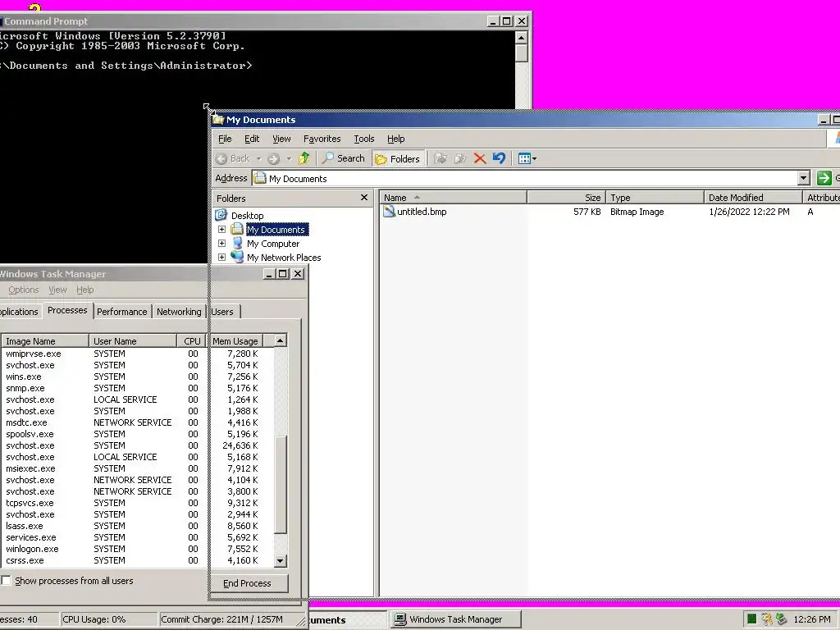Click the Move To toolbar icon
Screen dimensions: 840x630
[441, 158]
